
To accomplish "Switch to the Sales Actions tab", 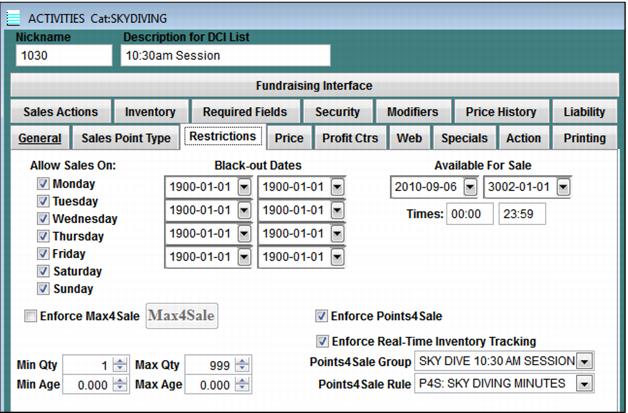I will (x=60, y=111).
